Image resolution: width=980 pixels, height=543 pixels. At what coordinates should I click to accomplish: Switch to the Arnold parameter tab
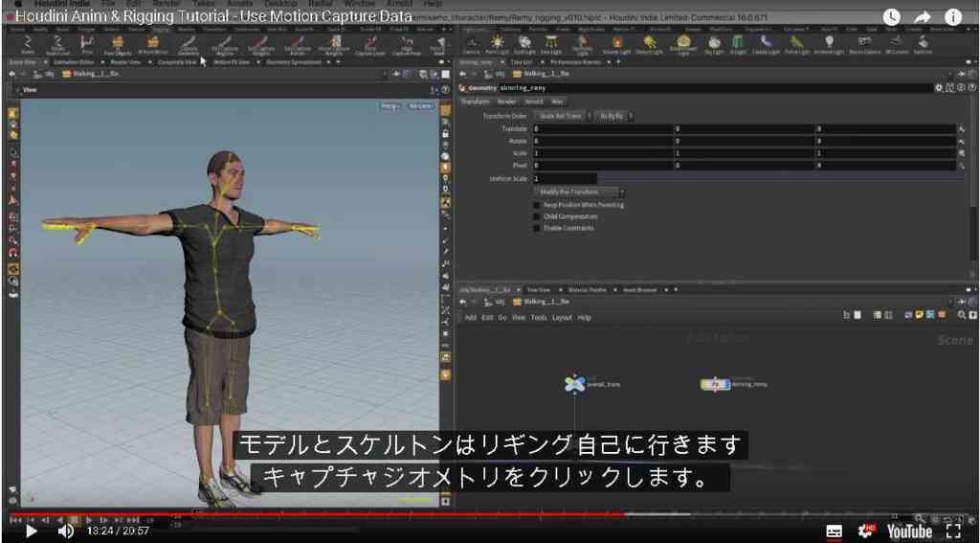534,102
